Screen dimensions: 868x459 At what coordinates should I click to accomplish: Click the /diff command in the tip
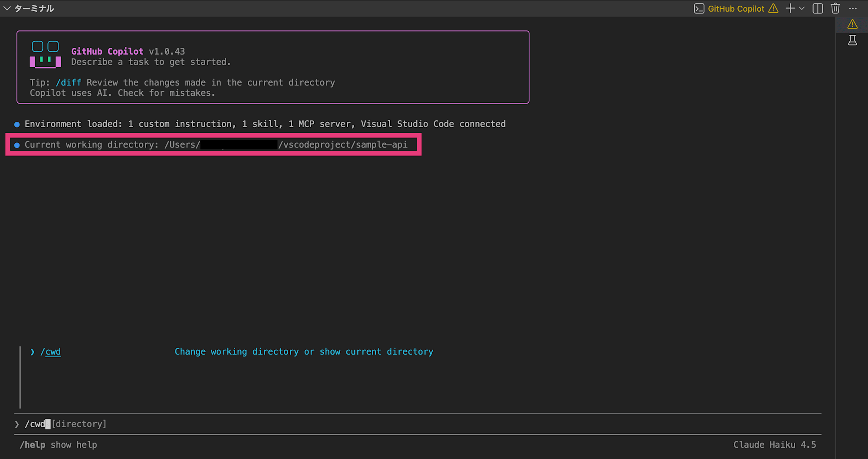(x=69, y=82)
